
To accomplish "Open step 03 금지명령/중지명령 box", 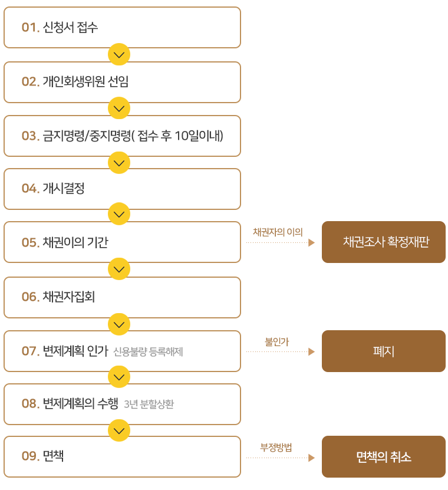I will (122, 136).
